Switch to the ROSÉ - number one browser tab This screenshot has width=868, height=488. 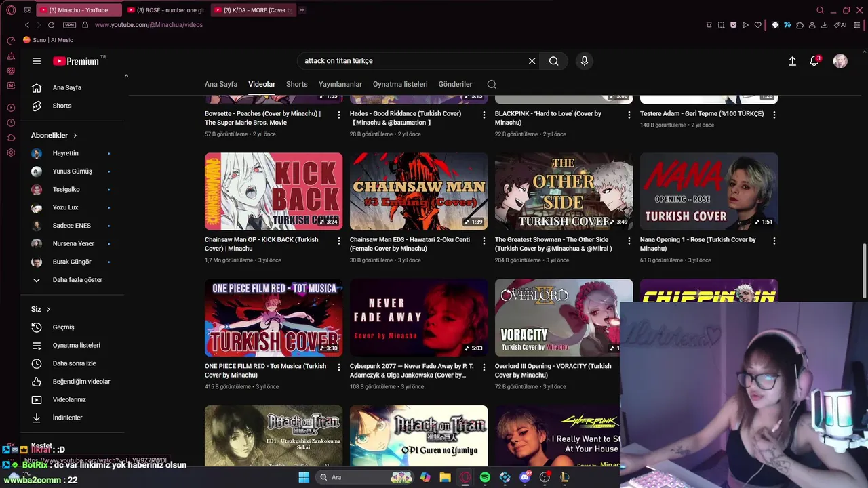[x=165, y=10]
